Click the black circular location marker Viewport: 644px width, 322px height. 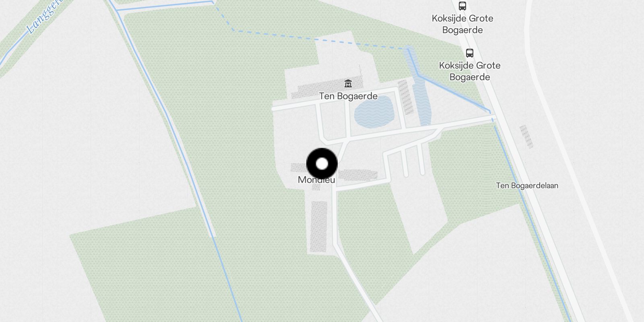322,164
